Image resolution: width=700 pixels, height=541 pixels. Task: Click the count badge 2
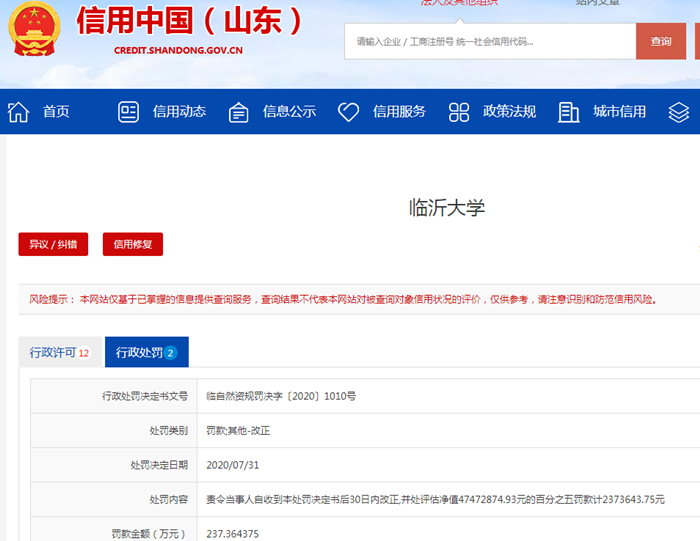click(x=171, y=353)
